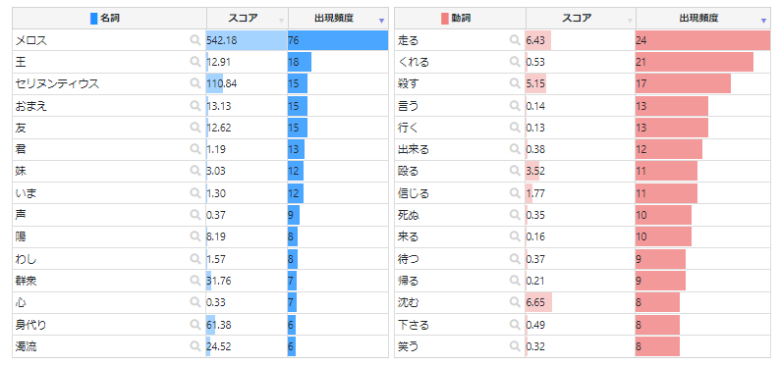
Task: Click score 6.43 in the 走る row
Action: 535,41
